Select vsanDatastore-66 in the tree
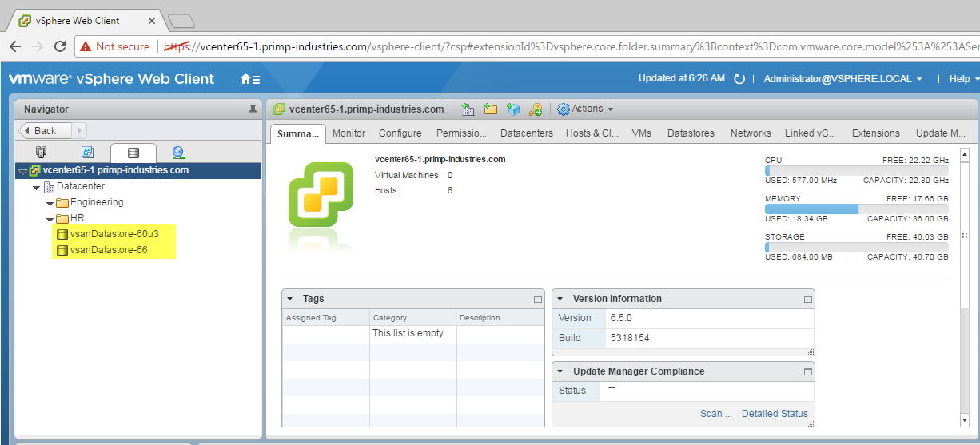The image size is (980, 445). (109, 250)
